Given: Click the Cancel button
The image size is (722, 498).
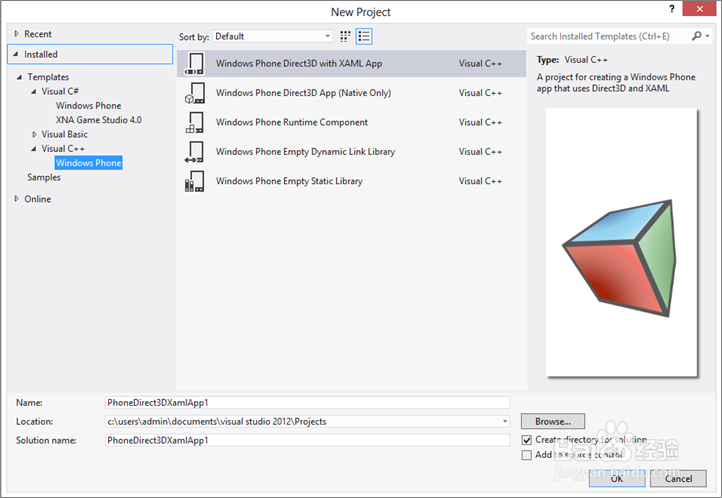Looking at the screenshot, I should [678, 479].
